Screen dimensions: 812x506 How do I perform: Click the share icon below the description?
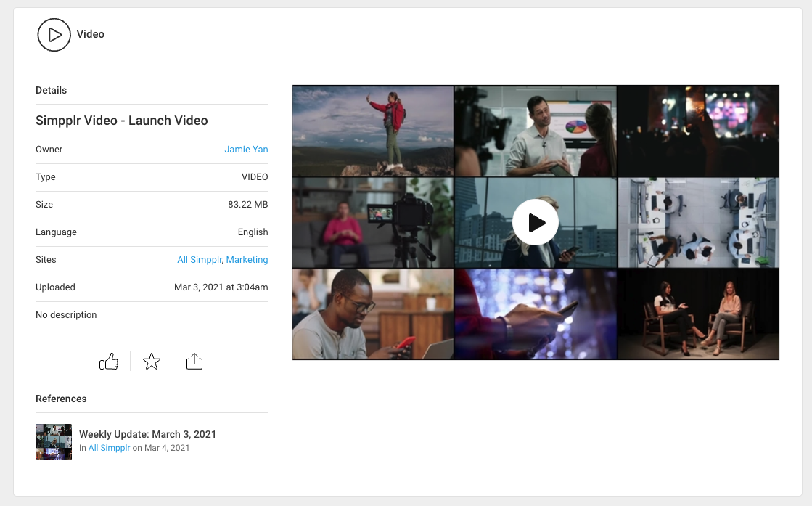coord(194,362)
